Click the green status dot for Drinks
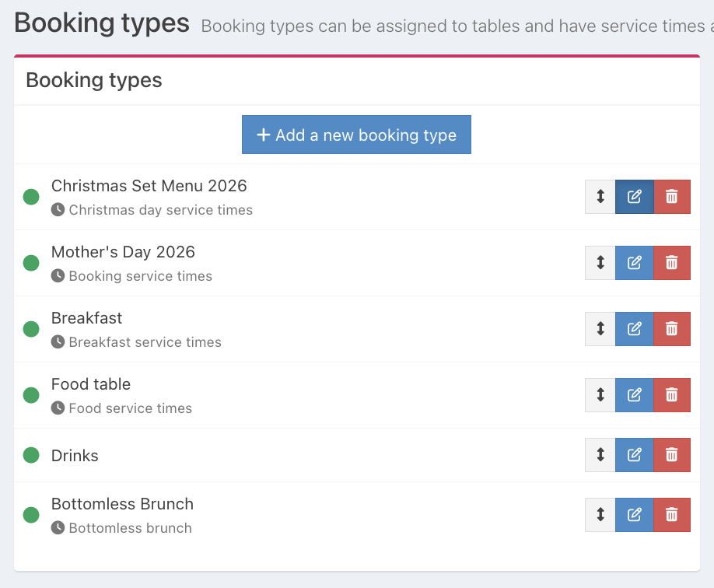The image size is (714, 588). 31,455
